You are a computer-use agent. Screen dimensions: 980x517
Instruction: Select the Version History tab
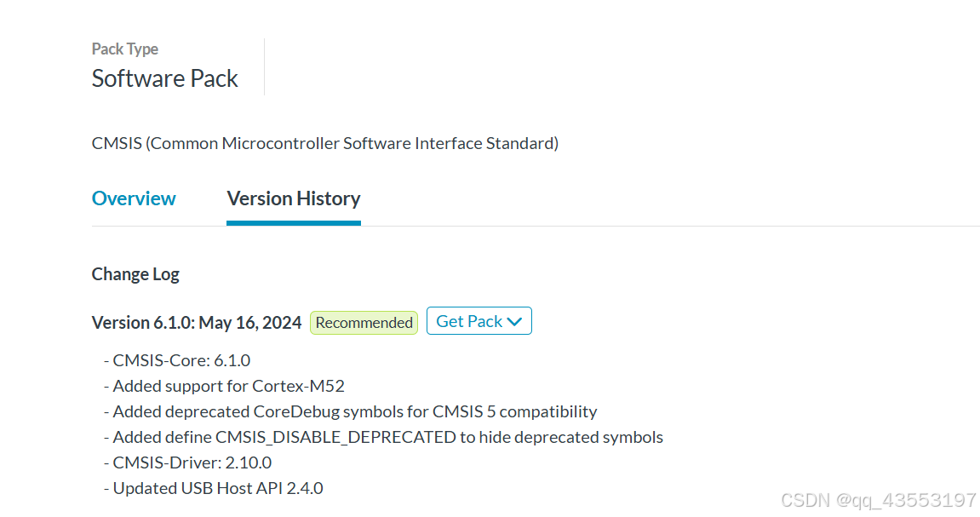point(294,198)
